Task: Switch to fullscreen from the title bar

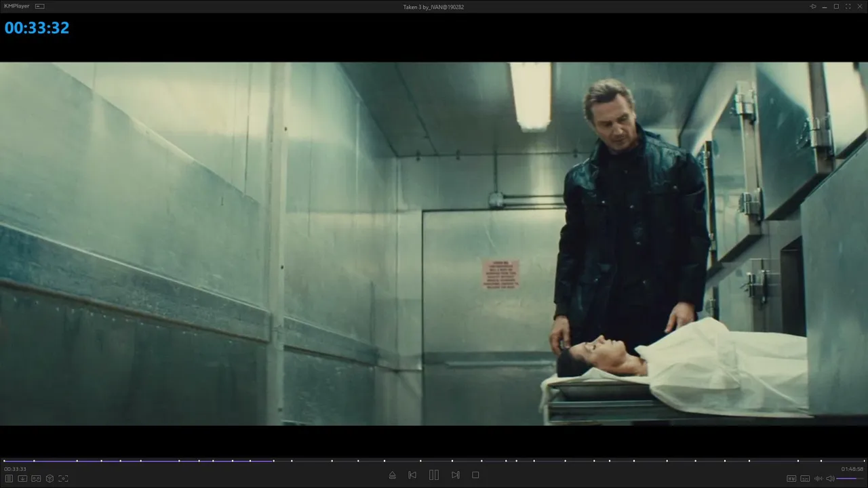Action: point(848,6)
